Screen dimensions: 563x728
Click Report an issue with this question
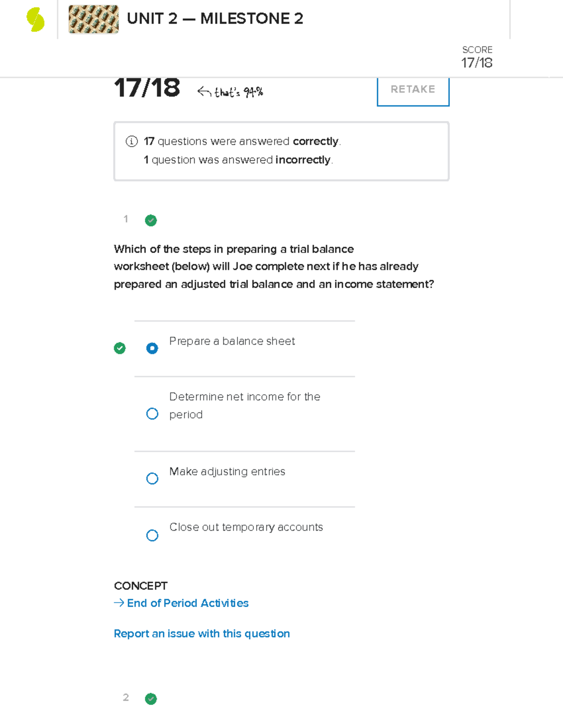(x=202, y=633)
